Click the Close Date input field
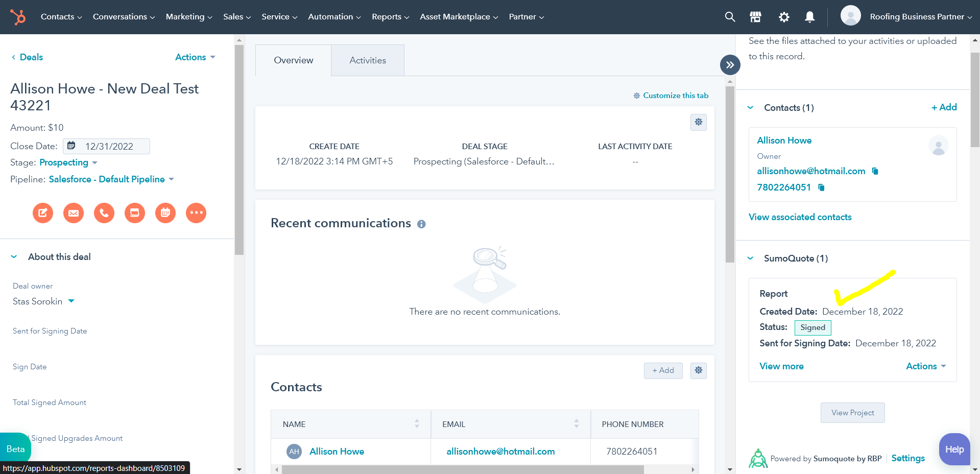 (106, 146)
